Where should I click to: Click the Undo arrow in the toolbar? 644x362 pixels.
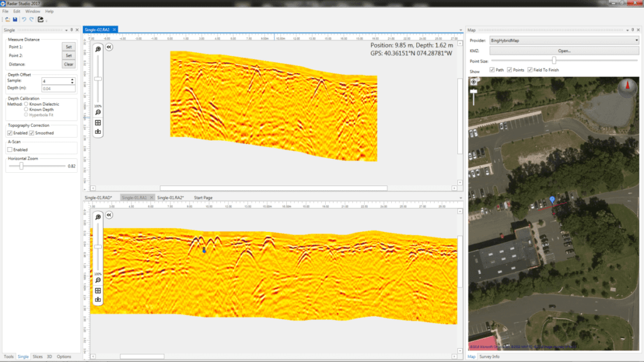(24, 19)
